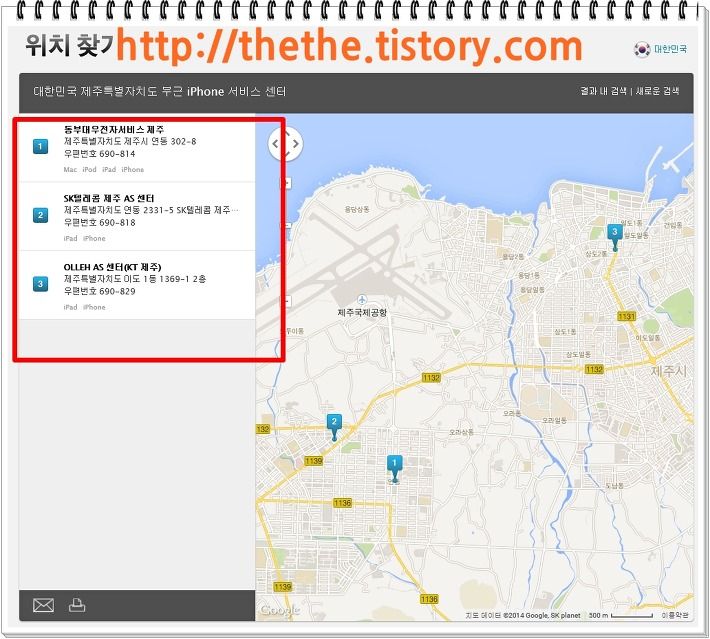Click list badge number 1
The image size is (710, 639).
click(x=40, y=146)
